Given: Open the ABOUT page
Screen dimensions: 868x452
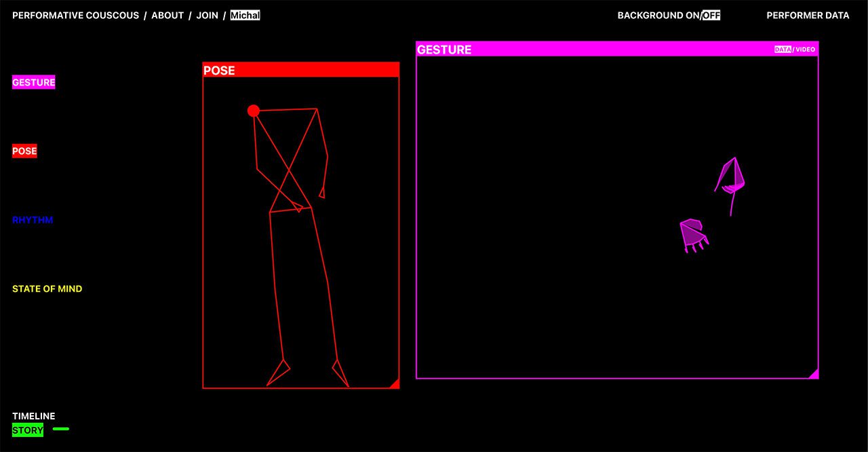Looking at the screenshot, I should click(167, 16).
